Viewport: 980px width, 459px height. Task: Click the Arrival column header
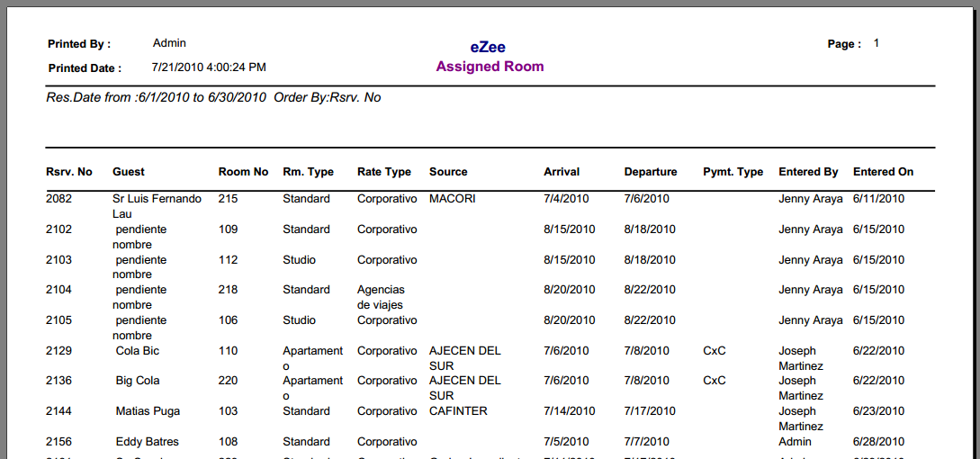[562, 172]
